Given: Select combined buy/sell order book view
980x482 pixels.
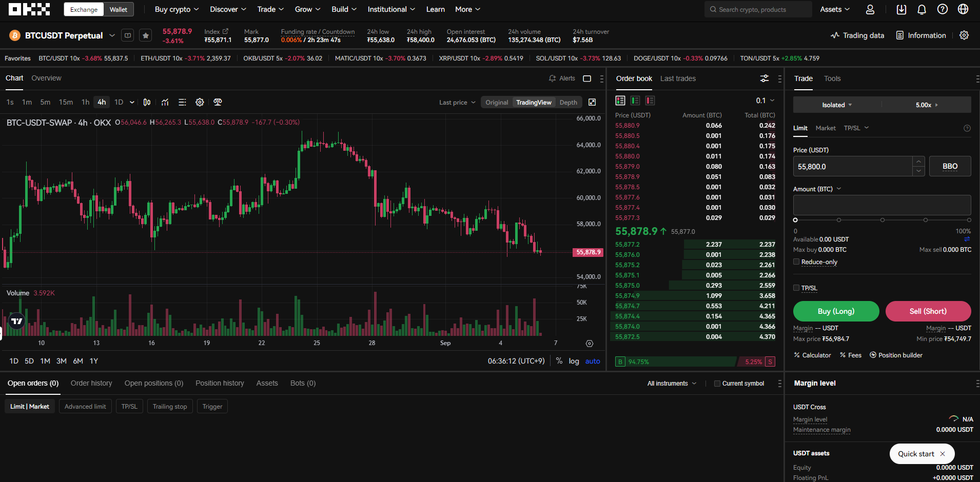Looking at the screenshot, I should click(x=620, y=101).
